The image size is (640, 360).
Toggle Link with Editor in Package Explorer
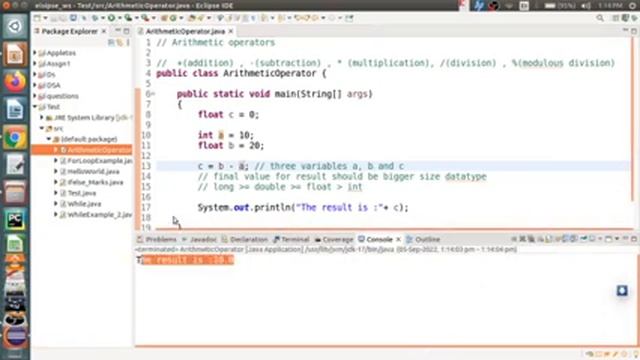pyautogui.click(x=119, y=42)
